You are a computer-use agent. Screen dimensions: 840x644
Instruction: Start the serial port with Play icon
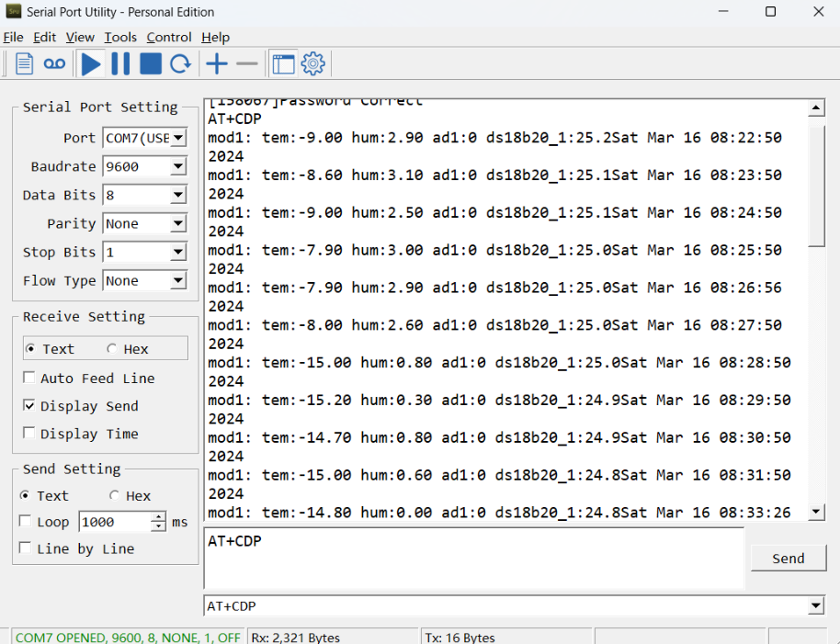(x=91, y=63)
